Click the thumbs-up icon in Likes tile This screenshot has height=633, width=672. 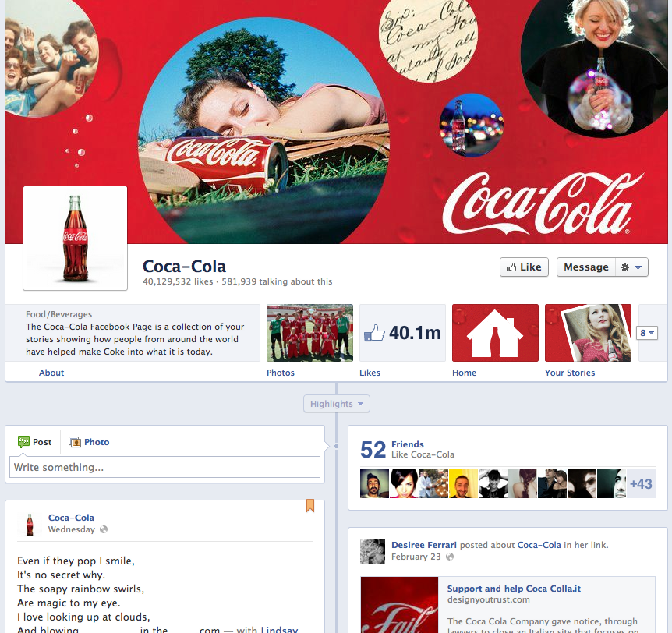(374, 333)
